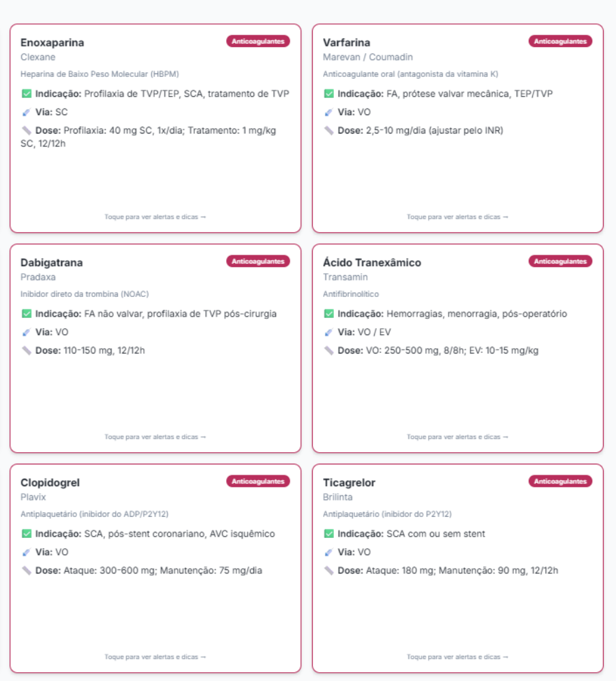This screenshot has width=616, height=681.
Task: Click the green check icon in Enoxaparina card
Action: [x=27, y=94]
